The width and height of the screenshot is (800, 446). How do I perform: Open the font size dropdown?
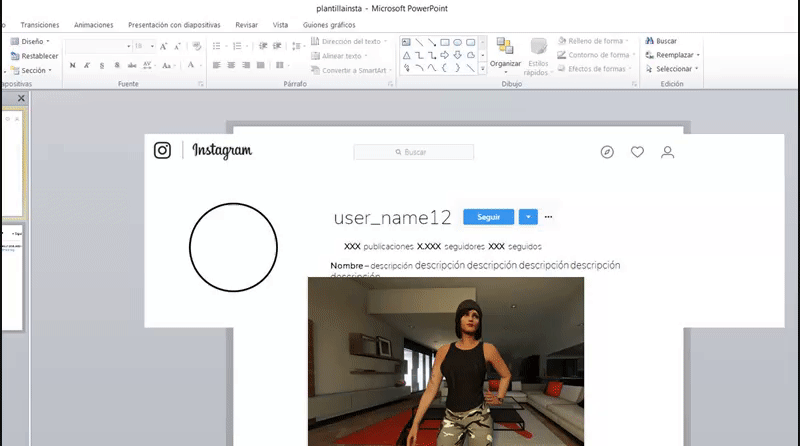pyautogui.click(x=152, y=46)
